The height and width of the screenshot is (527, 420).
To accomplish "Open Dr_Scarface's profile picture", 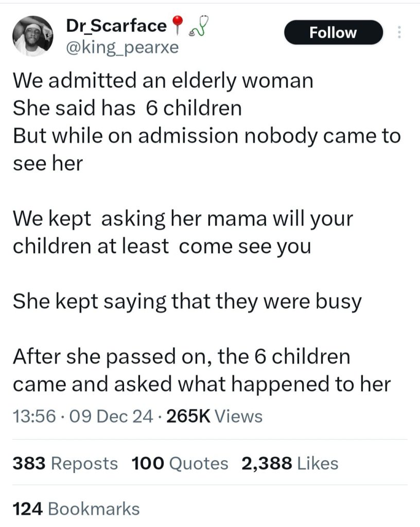I will (x=33, y=36).
